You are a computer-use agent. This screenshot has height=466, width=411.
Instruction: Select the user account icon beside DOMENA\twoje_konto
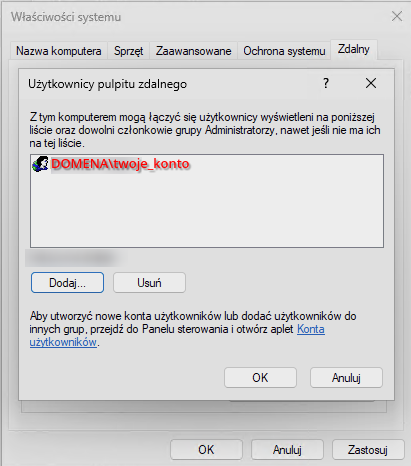coord(40,164)
